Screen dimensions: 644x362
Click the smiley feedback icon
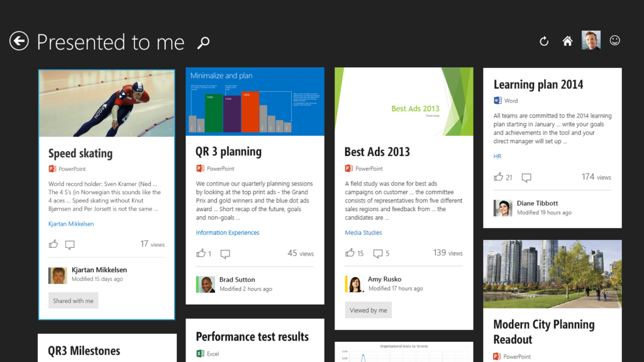point(615,41)
